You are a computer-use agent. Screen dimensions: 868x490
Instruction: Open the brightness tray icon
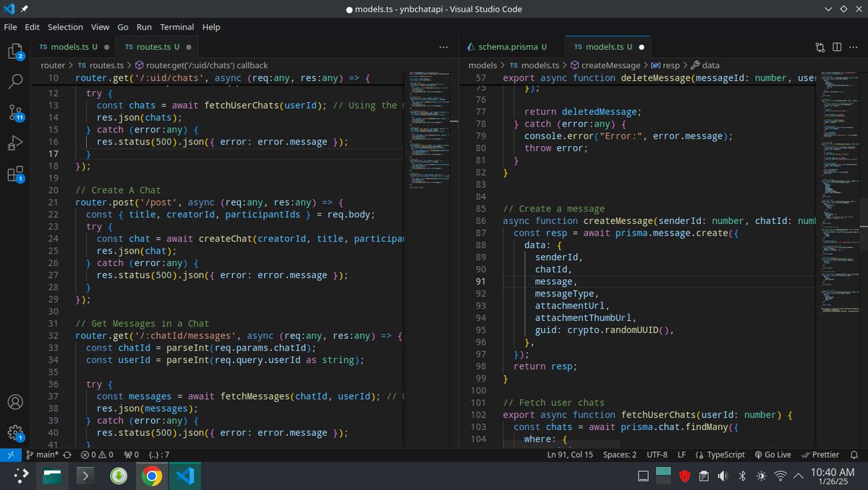pyautogui.click(x=760, y=476)
